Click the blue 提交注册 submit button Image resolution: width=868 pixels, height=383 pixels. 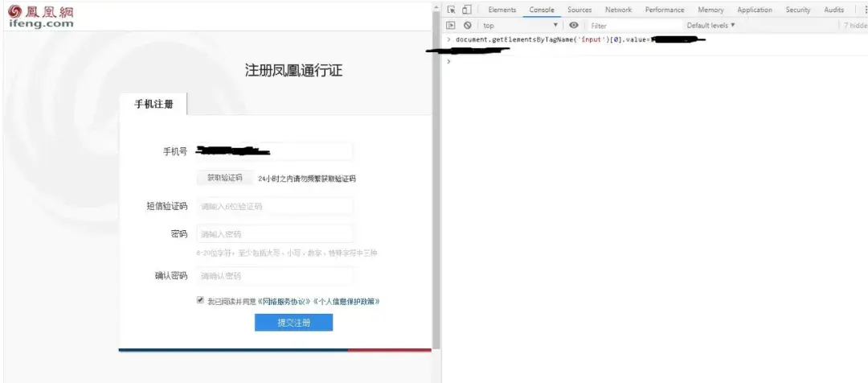(293, 323)
